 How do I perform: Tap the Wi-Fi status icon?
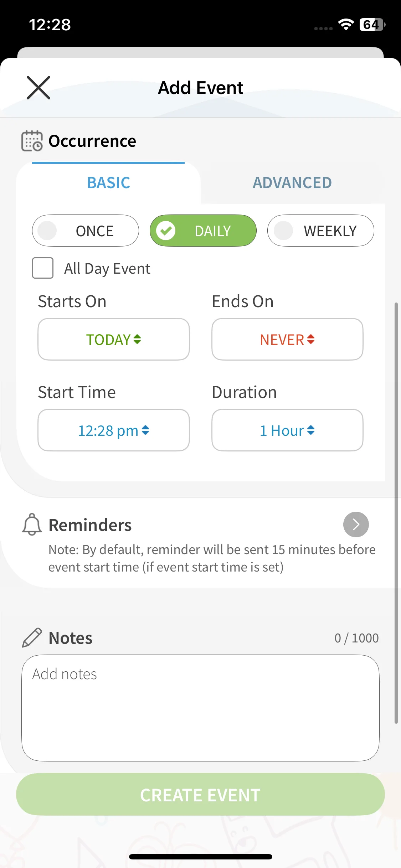346,25
